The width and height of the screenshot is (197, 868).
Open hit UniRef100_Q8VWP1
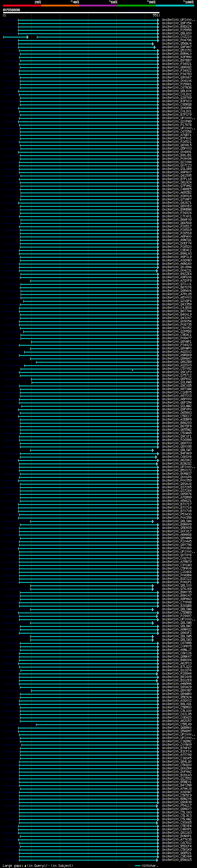point(176,341)
